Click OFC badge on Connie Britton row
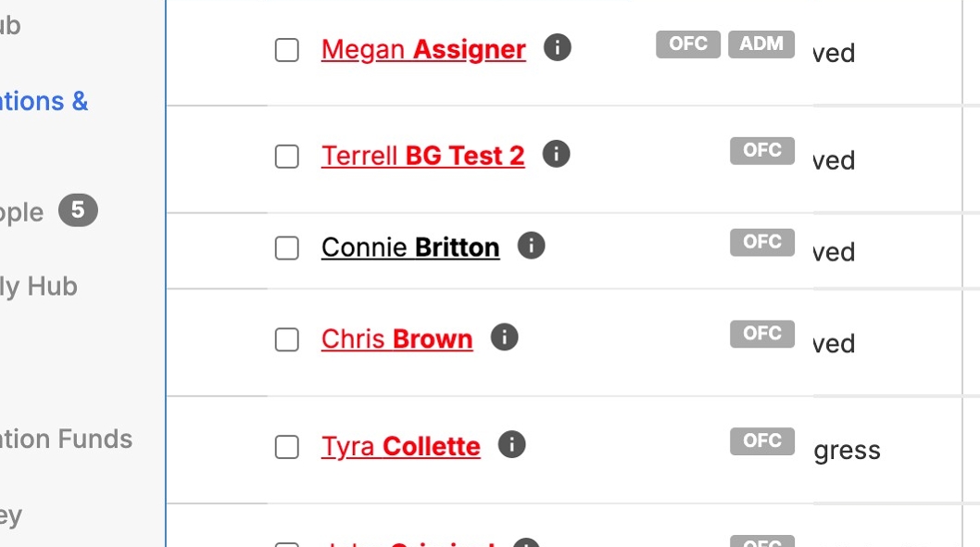Screen dimensions: 980x547 pyautogui.click(x=762, y=242)
